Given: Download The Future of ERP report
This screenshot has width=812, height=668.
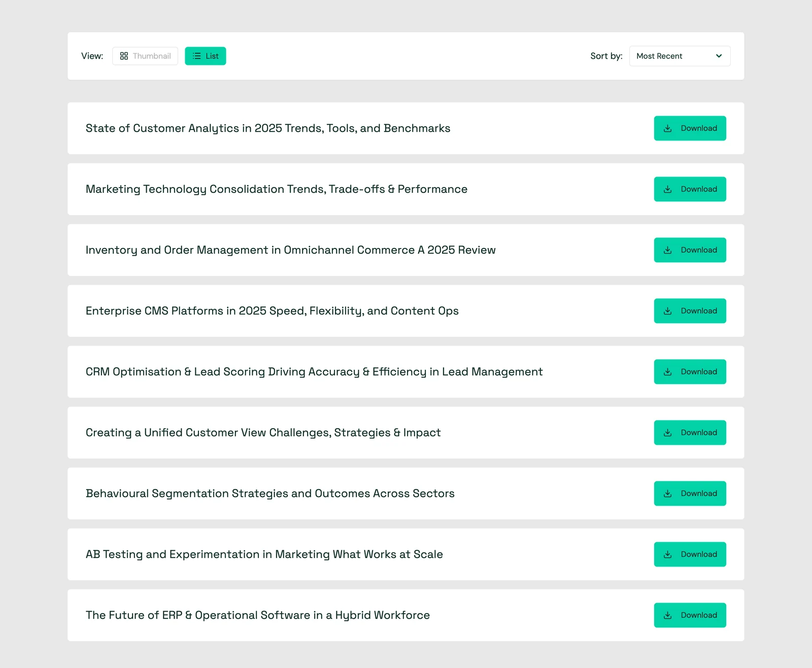Looking at the screenshot, I should click(690, 615).
